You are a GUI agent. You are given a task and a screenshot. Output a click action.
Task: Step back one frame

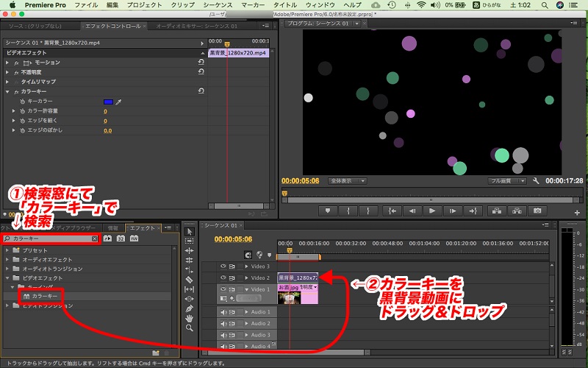pos(412,211)
